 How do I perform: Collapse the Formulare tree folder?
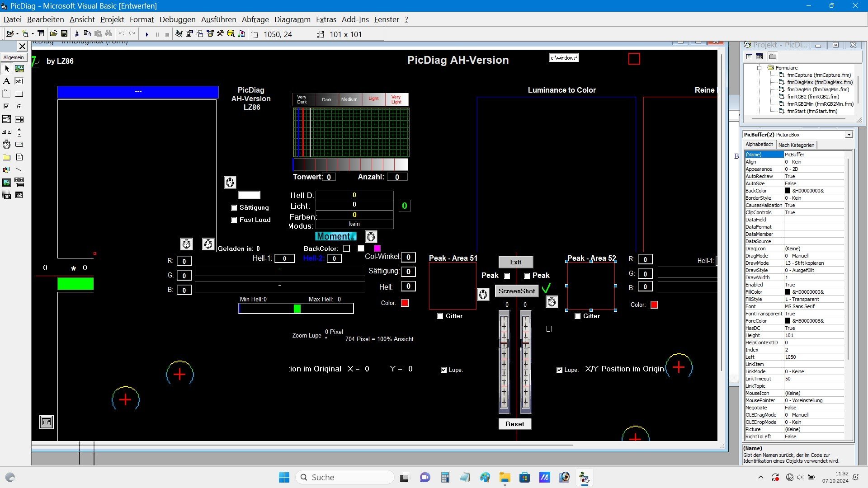point(759,68)
